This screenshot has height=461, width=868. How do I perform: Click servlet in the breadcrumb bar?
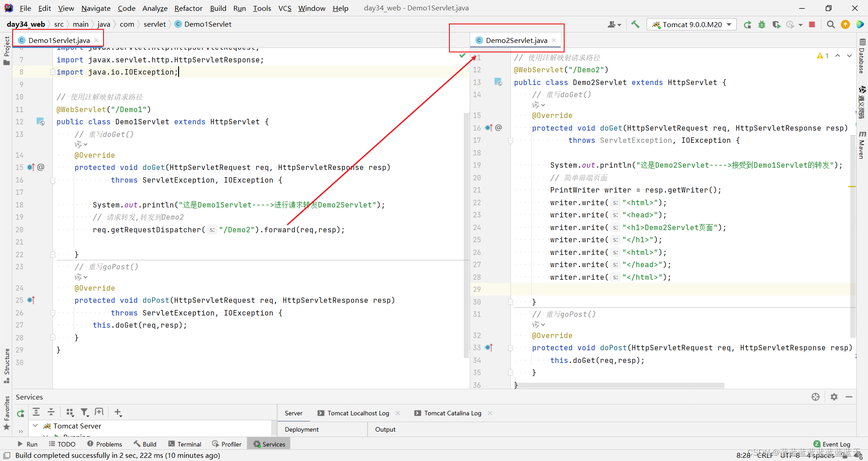click(155, 24)
